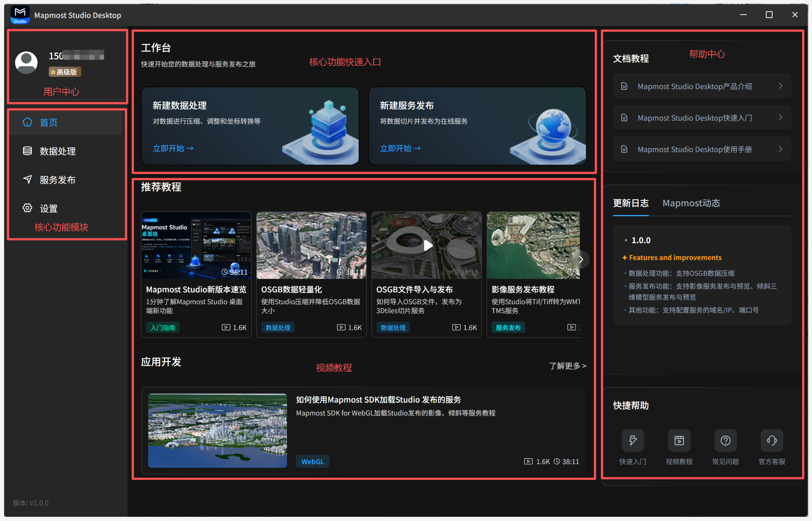Open the OSGB数据轻量化 video thumbnail

click(311, 246)
